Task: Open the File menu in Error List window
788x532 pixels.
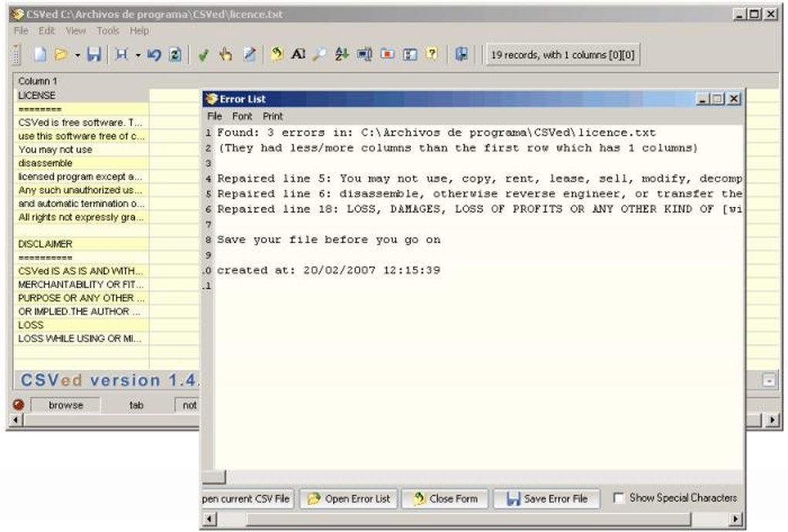Action: coord(215,116)
